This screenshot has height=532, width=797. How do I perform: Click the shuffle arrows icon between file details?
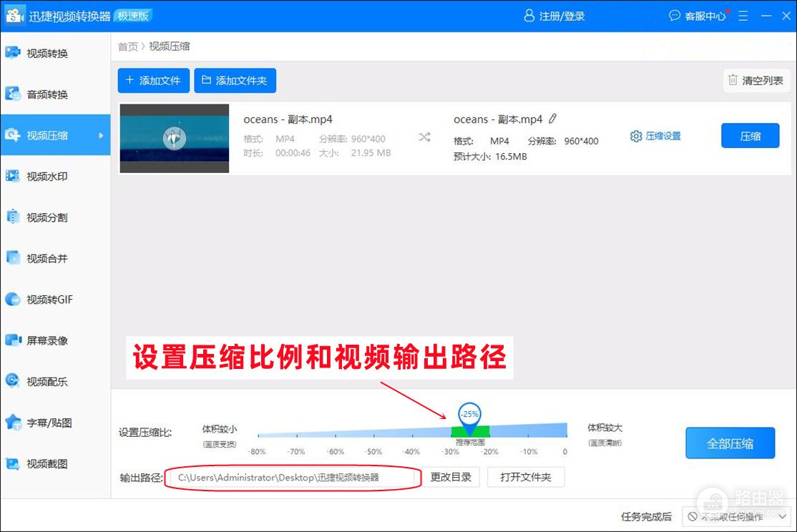[424, 137]
